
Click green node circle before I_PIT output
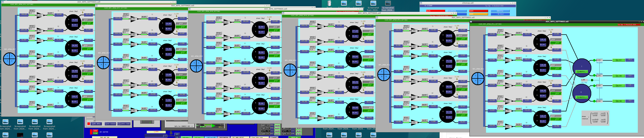[594, 60]
